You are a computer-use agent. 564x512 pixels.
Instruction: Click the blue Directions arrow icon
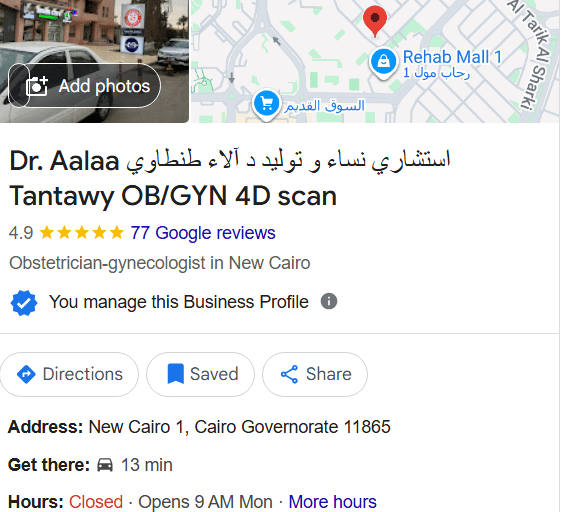click(26, 374)
